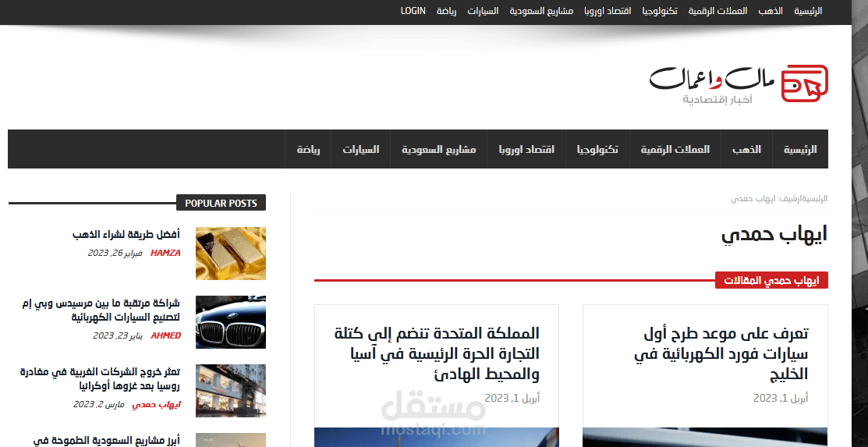Screen dimensions: 868x447
Task: Click the UK article preview image
Action: [x=437, y=437]
